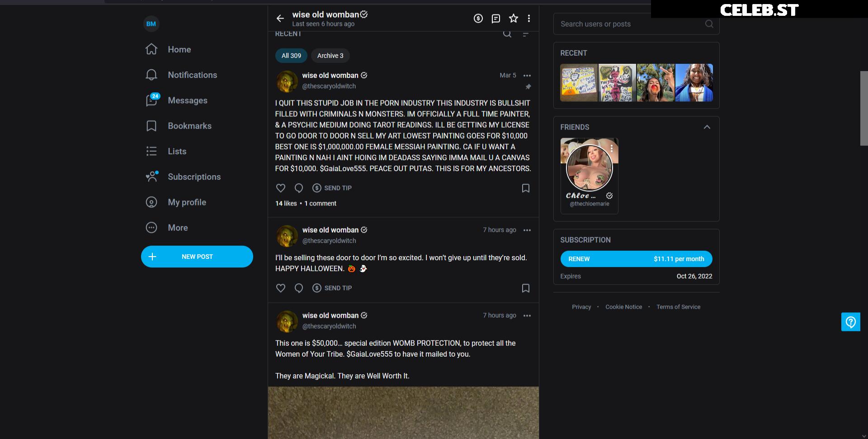Comment on the pinned Mar 5 post
Image resolution: width=868 pixels, height=439 pixels.
pyautogui.click(x=299, y=188)
